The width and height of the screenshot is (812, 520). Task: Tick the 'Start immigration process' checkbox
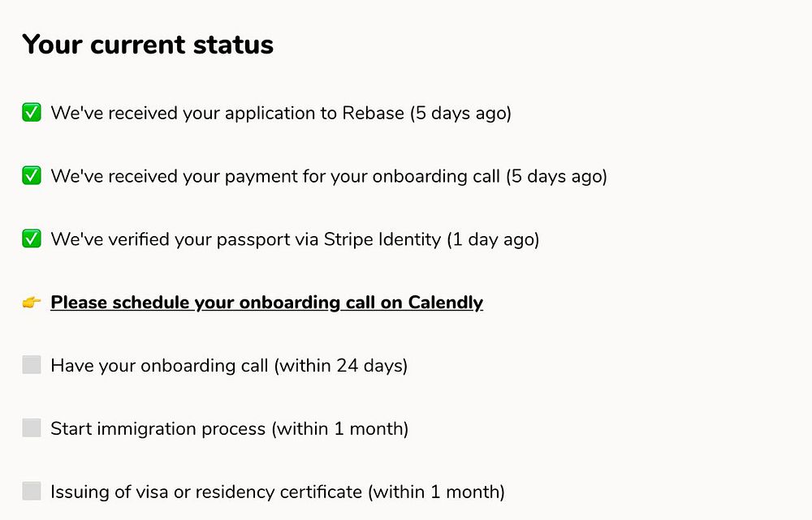click(32, 428)
